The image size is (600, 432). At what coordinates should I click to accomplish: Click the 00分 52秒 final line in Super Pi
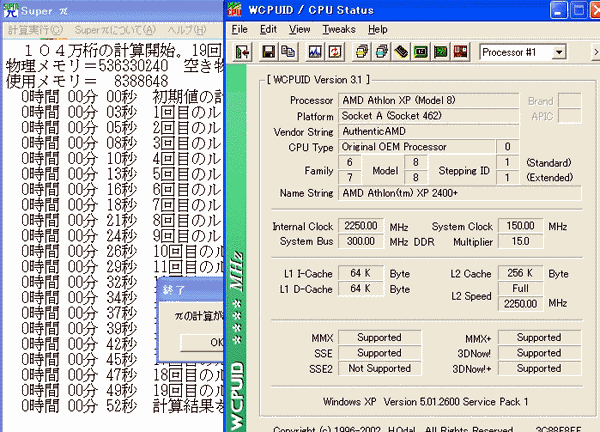click(122, 406)
